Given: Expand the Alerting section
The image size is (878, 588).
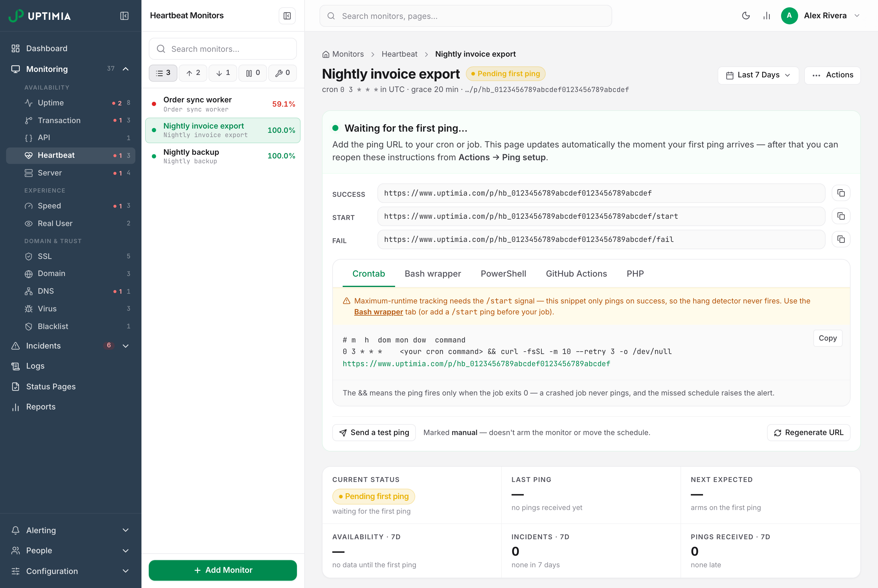Looking at the screenshot, I should 126,530.
